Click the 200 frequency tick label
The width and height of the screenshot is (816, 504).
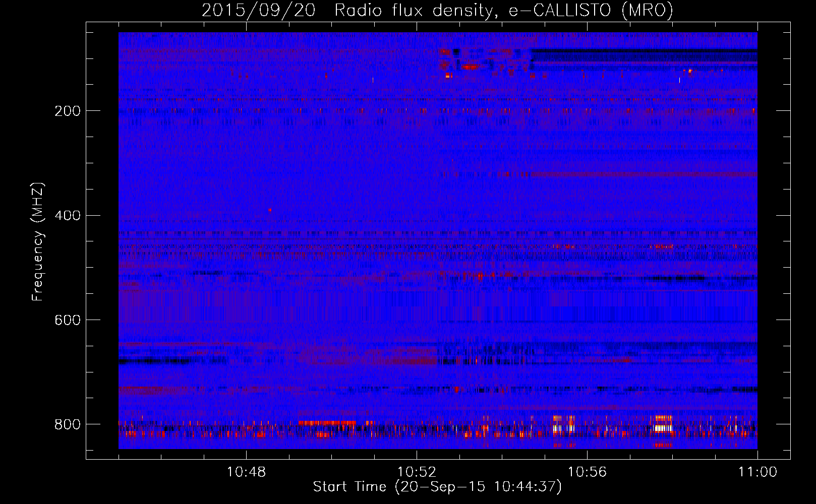(67, 111)
